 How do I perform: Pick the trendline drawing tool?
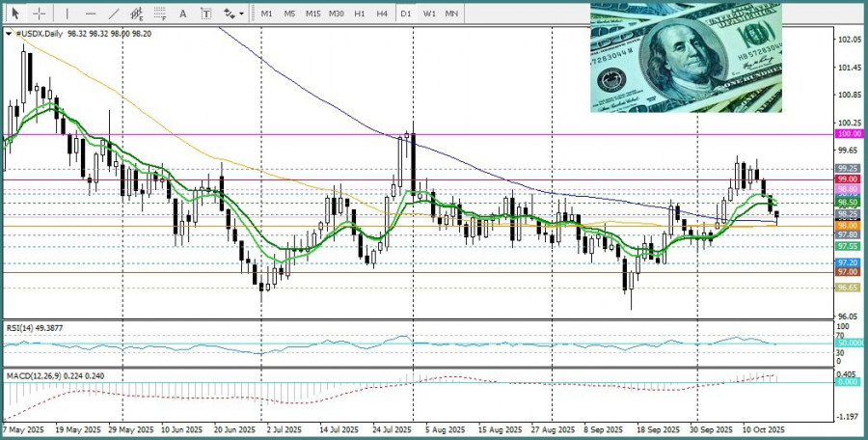(x=114, y=14)
